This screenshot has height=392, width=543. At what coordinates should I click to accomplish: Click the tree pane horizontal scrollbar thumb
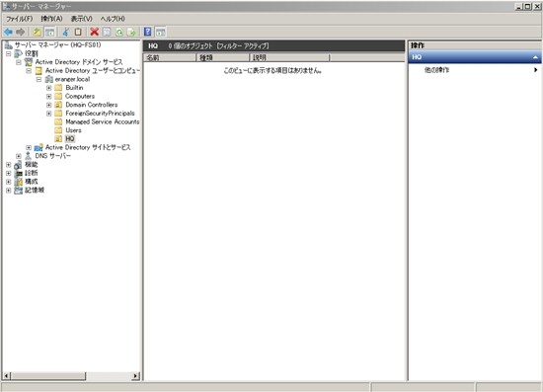[x=48, y=376]
